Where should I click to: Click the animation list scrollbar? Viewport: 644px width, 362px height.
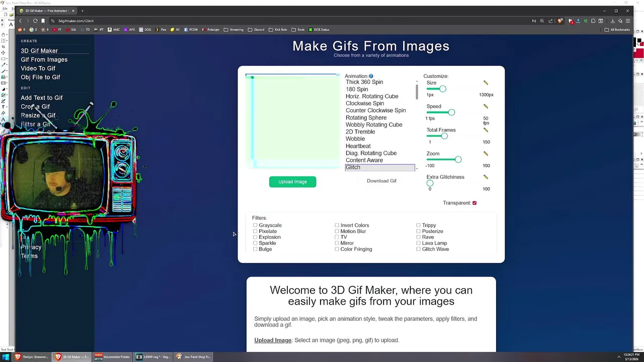(x=417, y=91)
